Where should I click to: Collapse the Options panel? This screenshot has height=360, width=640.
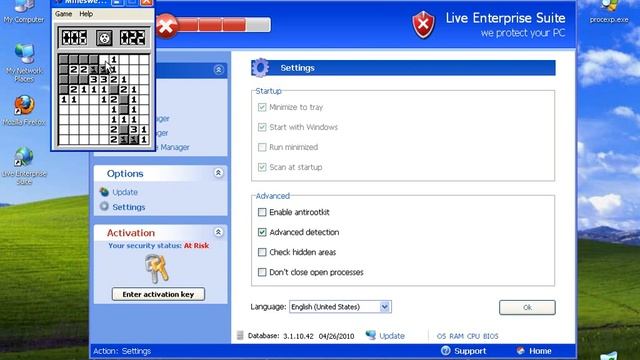[x=218, y=173]
